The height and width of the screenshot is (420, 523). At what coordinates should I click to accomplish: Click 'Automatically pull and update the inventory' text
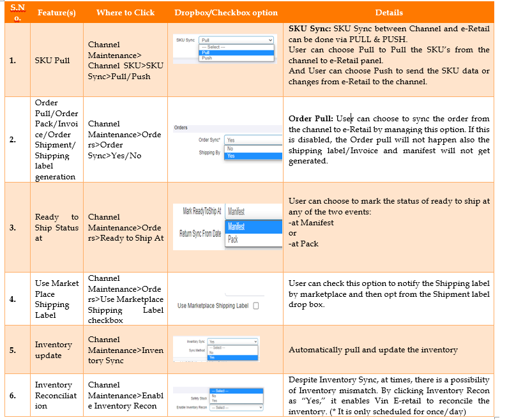pos(373,350)
